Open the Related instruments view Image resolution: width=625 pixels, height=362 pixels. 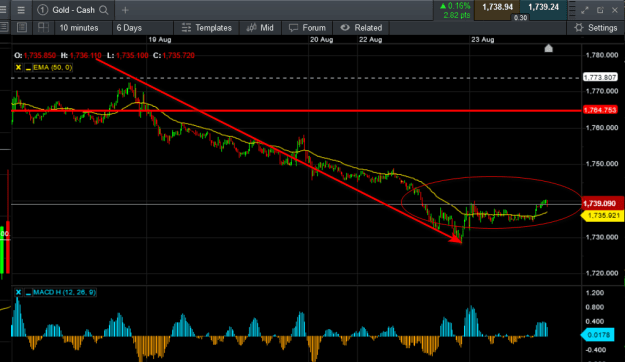coord(361,28)
